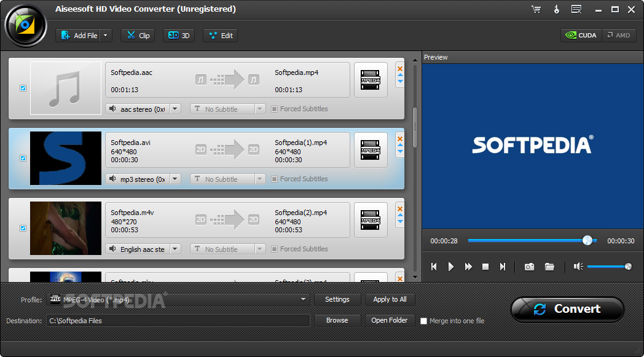Enable Forced Subtitles for Softpedia.aac

(x=274, y=109)
